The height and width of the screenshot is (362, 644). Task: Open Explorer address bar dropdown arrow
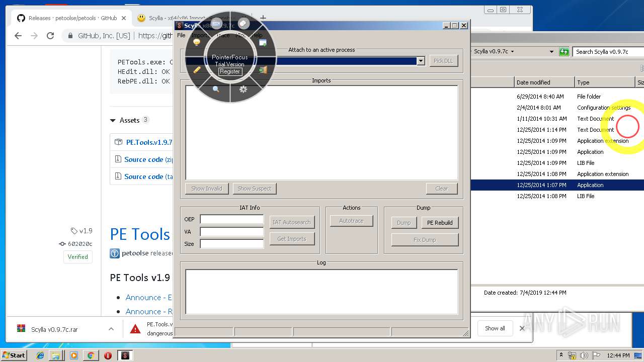(551, 52)
